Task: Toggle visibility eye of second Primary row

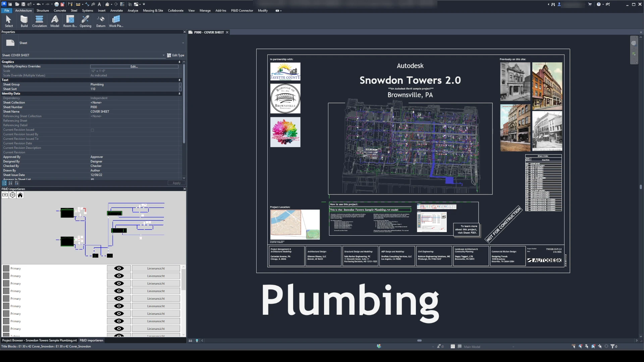Action: [x=119, y=276]
